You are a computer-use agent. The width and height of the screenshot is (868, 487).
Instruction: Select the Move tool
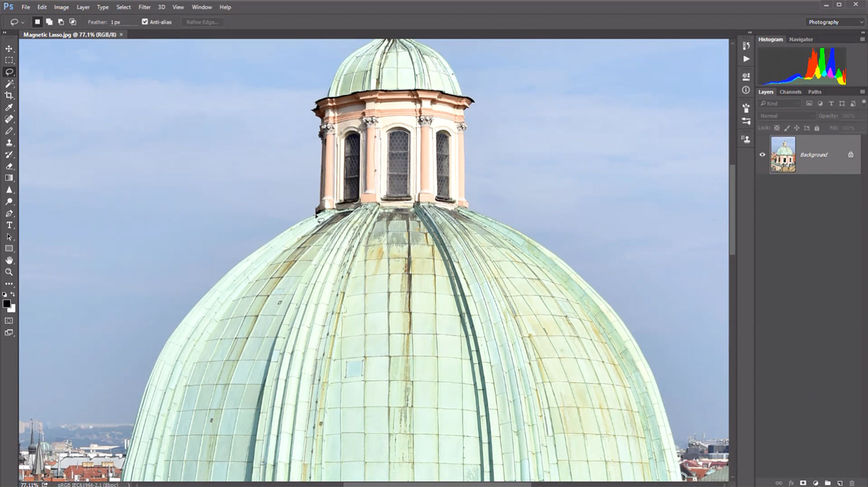(9, 49)
